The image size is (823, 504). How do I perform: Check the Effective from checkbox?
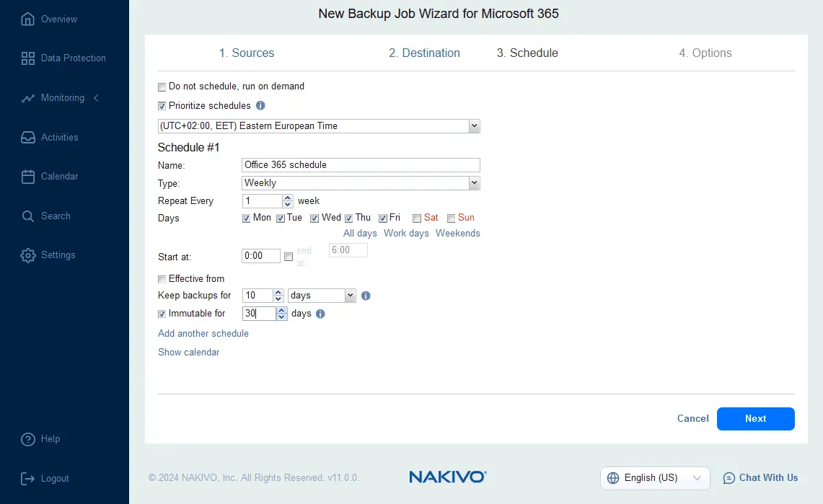pos(162,280)
